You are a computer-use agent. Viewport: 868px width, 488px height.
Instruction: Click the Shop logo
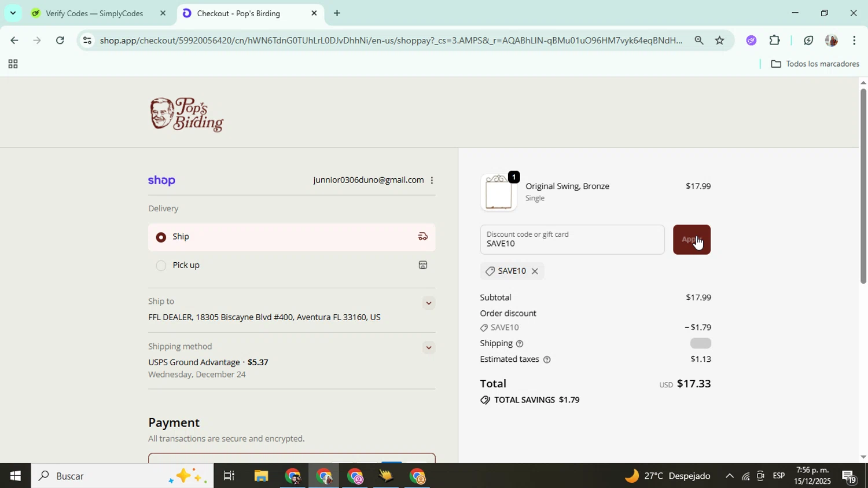pyautogui.click(x=161, y=180)
